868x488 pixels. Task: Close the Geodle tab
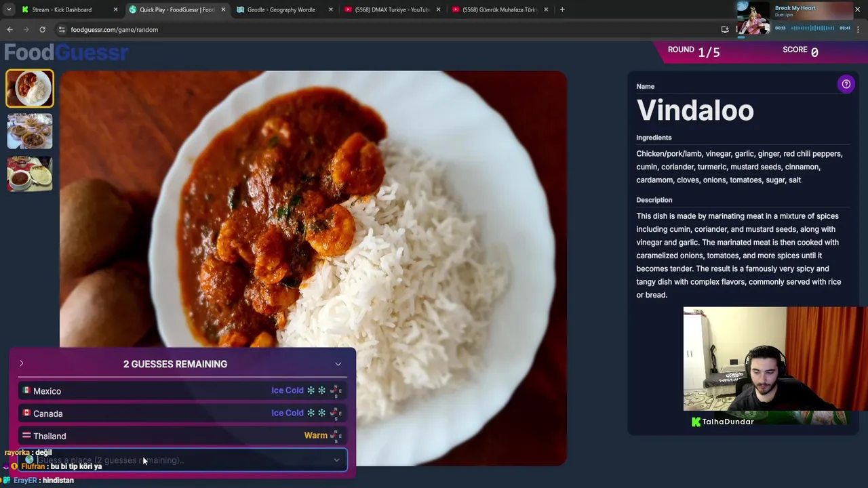331,9
